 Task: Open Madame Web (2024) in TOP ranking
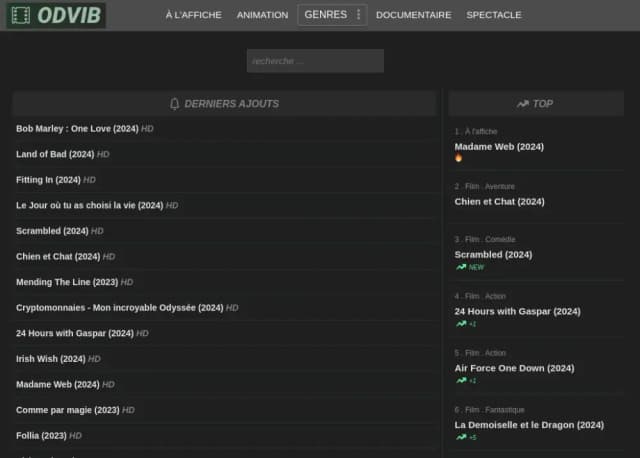click(x=499, y=147)
